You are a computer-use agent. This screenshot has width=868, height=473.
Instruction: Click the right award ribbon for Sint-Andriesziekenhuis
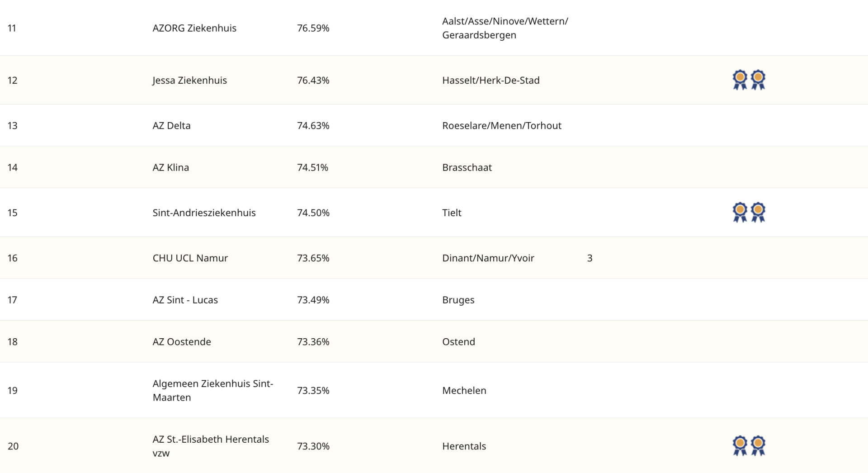pyautogui.click(x=758, y=213)
